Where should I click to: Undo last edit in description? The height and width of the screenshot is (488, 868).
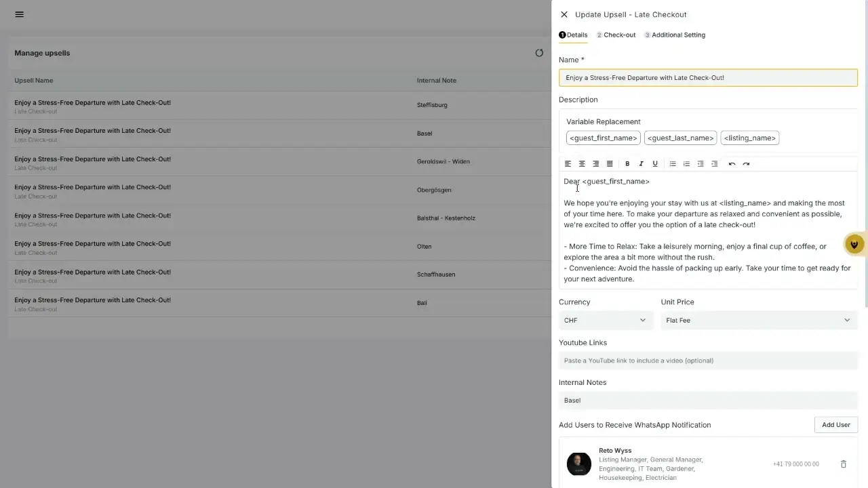coord(732,164)
